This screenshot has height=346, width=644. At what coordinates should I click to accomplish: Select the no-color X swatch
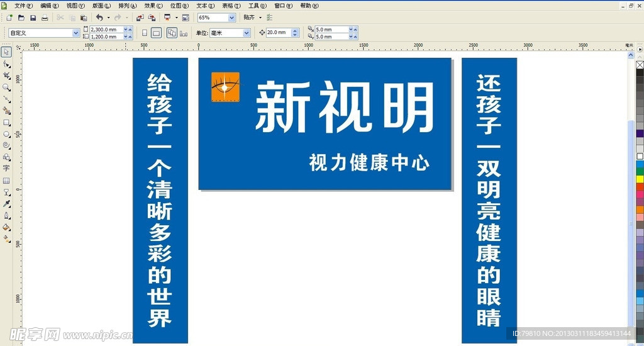[640, 65]
